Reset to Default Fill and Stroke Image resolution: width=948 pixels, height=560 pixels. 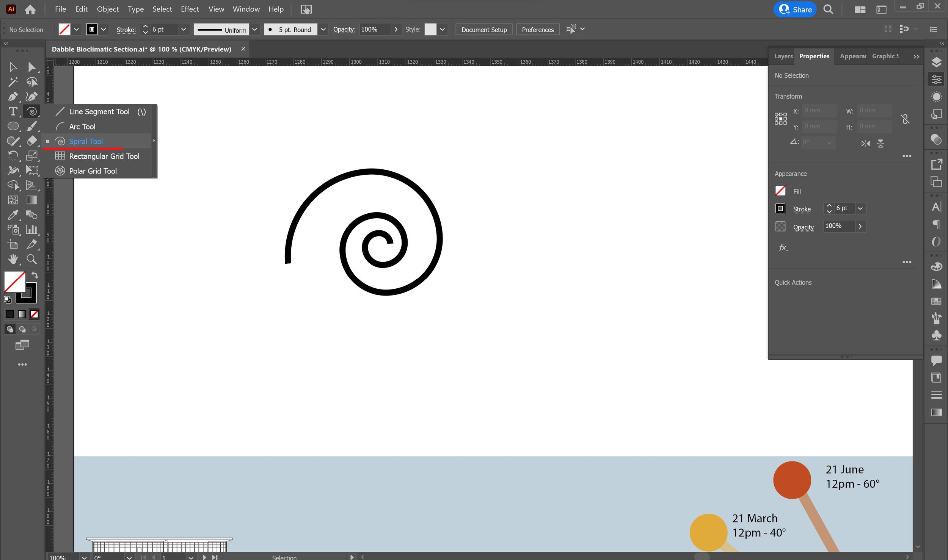(x=8, y=300)
